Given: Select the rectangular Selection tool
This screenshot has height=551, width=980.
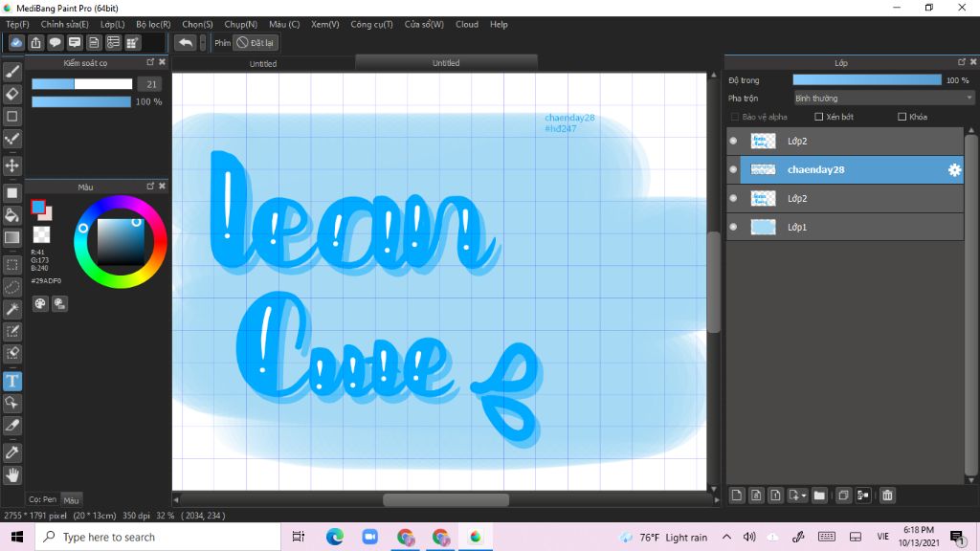Looking at the screenshot, I should pyautogui.click(x=11, y=265).
